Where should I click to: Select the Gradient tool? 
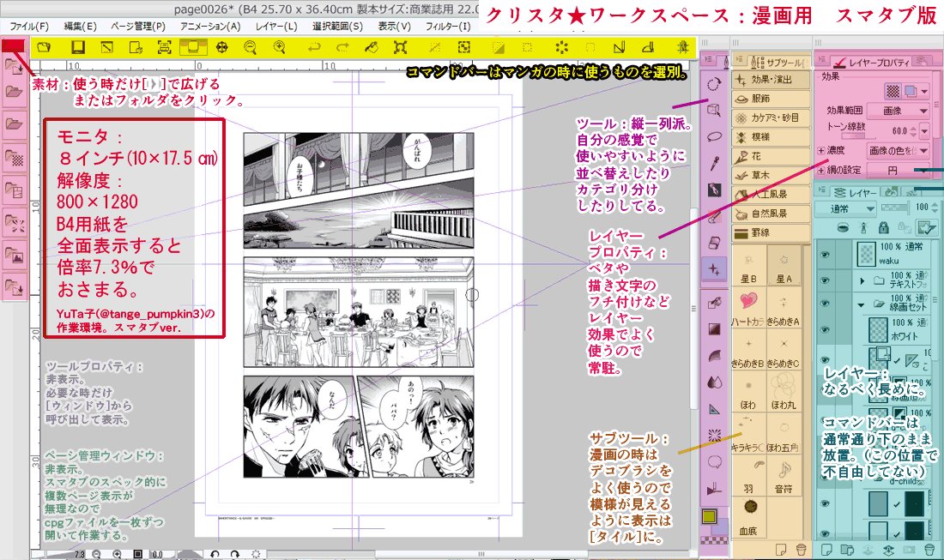pyautogui.click(x=715, y=329)
